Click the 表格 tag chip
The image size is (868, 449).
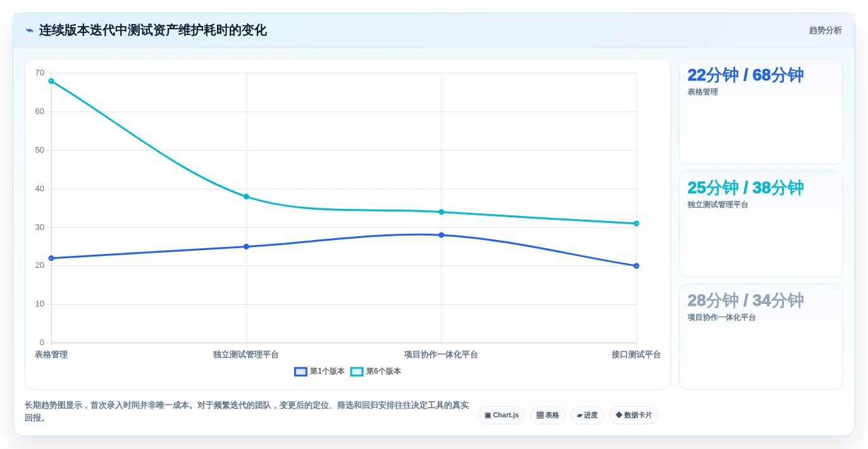[548, 415]
